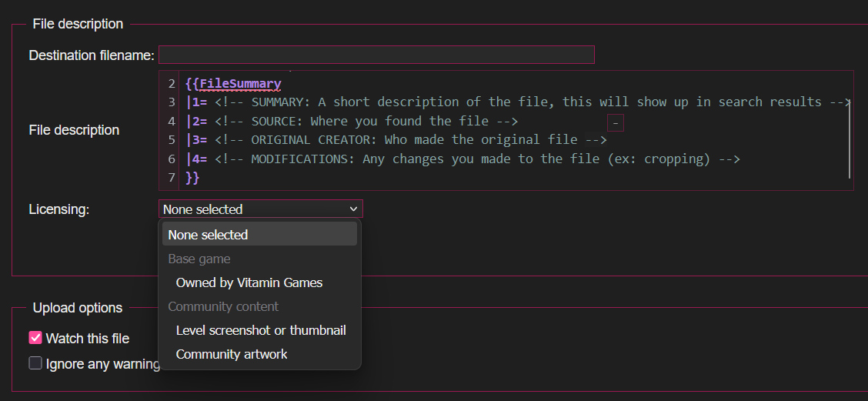868x401 pixels.
Task: Select 'Level screenshot or thumbnail' option
Action: (261, 330)
